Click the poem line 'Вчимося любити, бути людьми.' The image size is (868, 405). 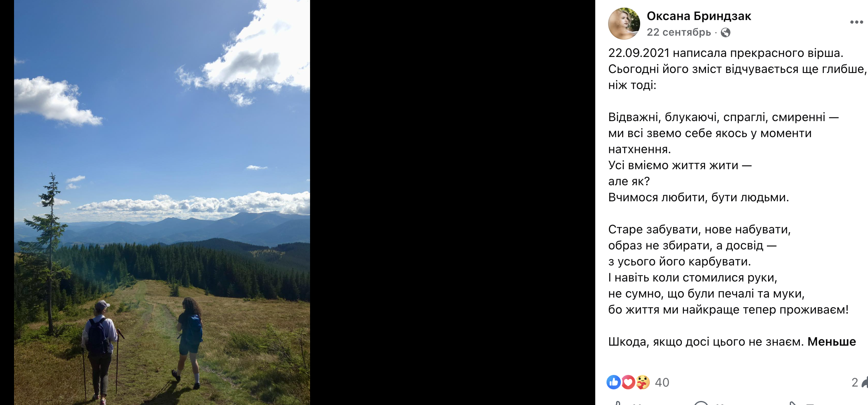[698, 197]
